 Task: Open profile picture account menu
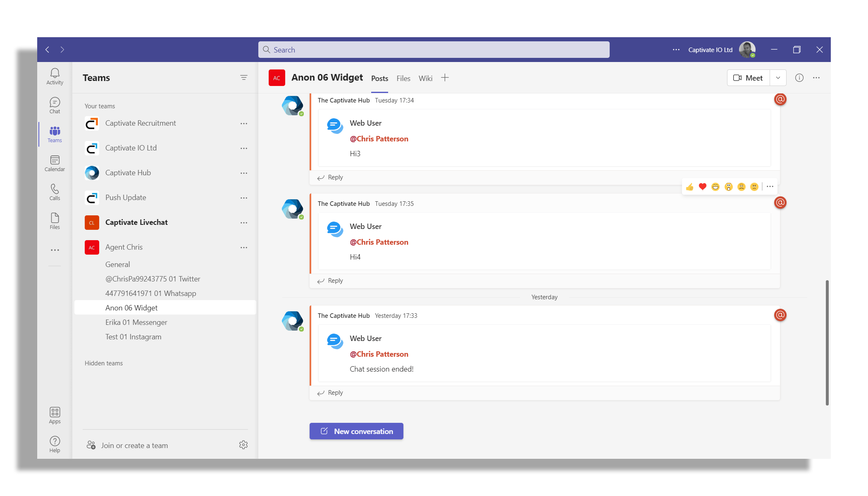(747, 50)
